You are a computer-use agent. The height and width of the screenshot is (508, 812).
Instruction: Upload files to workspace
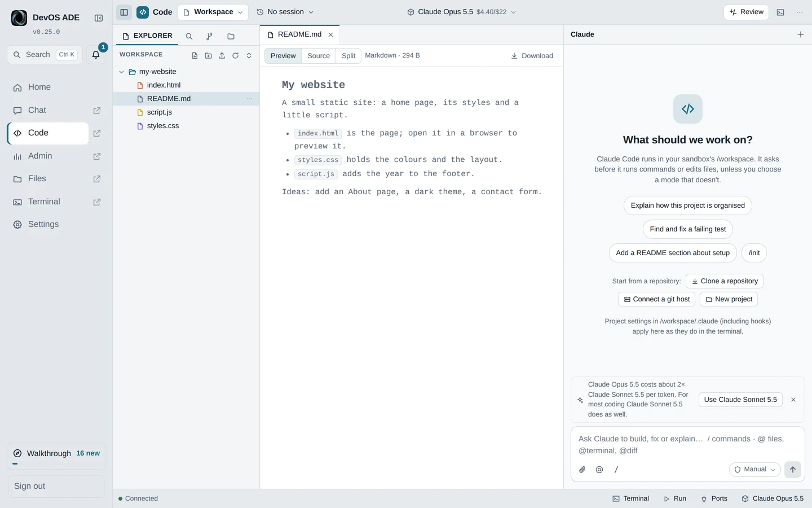222,55
